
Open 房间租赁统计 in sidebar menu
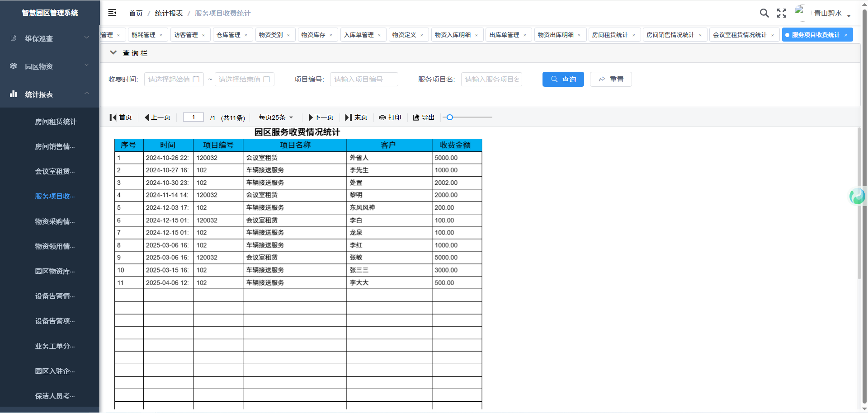56,122
